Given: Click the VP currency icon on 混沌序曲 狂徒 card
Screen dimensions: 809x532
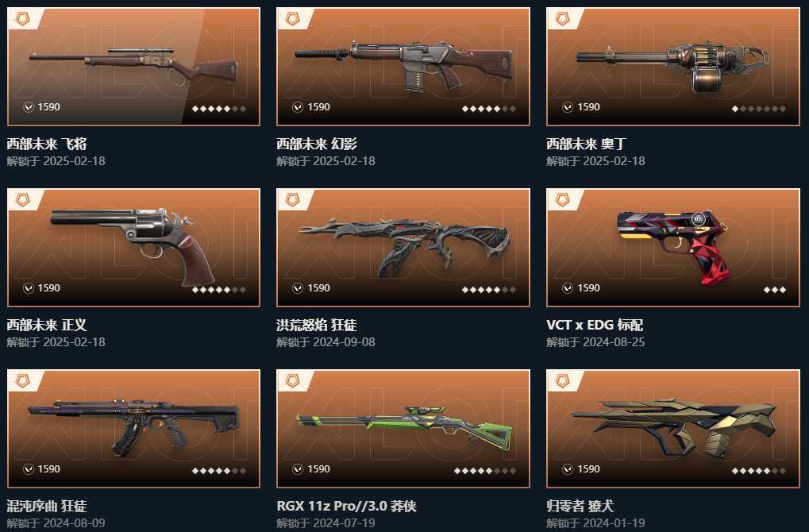Looking at the screenshot, I should [x=29, y=469].
